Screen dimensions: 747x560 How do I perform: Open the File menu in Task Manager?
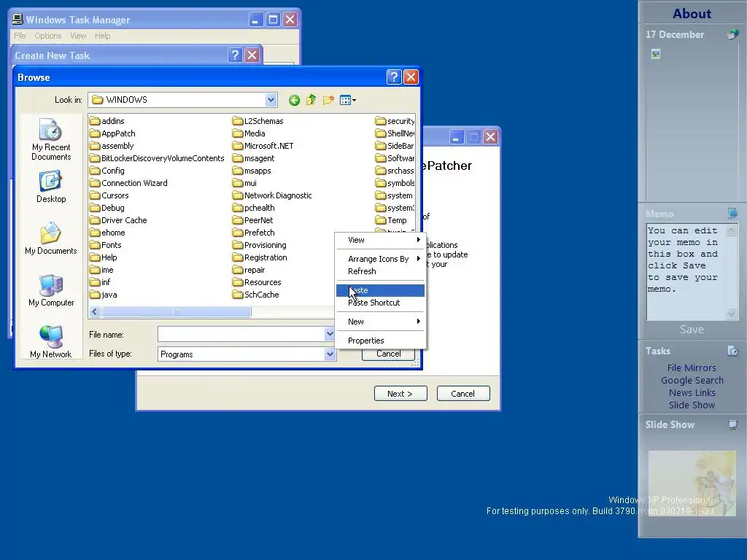[20, 36]
